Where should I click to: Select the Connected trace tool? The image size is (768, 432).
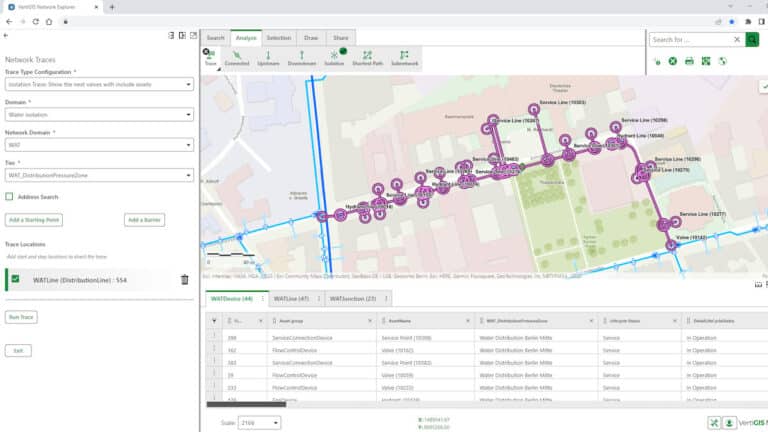237,57
